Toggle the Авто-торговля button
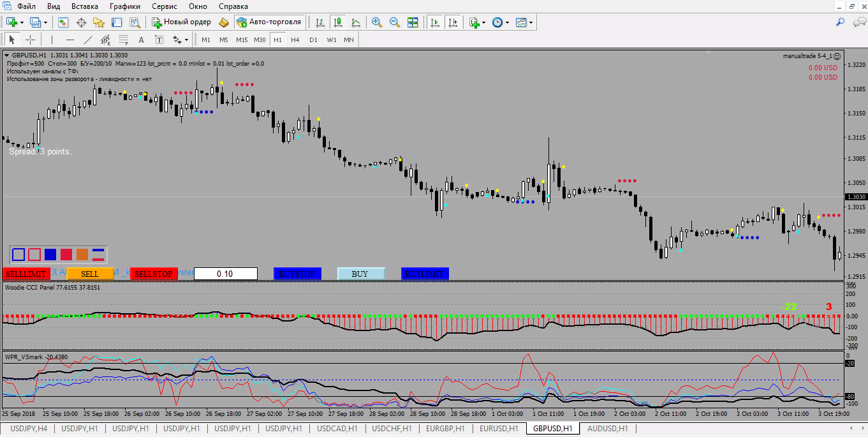Image resolution: width=868 pixels, height=437 pixels. click(269, 22)
